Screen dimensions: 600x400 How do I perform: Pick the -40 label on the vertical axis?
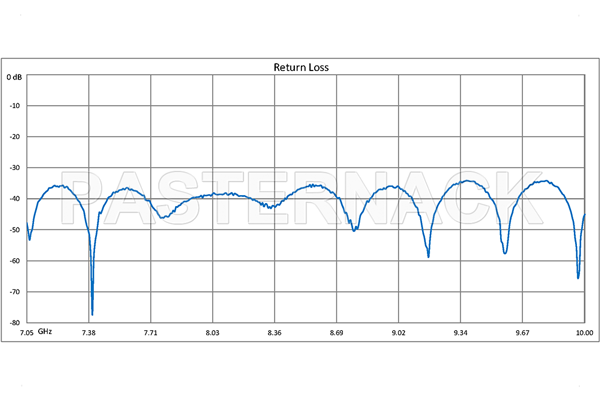(x=16, y=199)
